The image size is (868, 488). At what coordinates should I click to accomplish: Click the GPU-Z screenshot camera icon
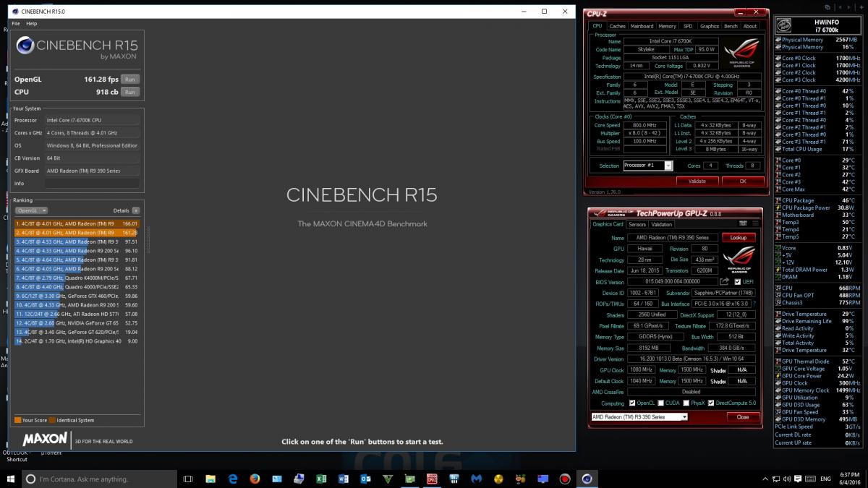(x=744, y=223)
